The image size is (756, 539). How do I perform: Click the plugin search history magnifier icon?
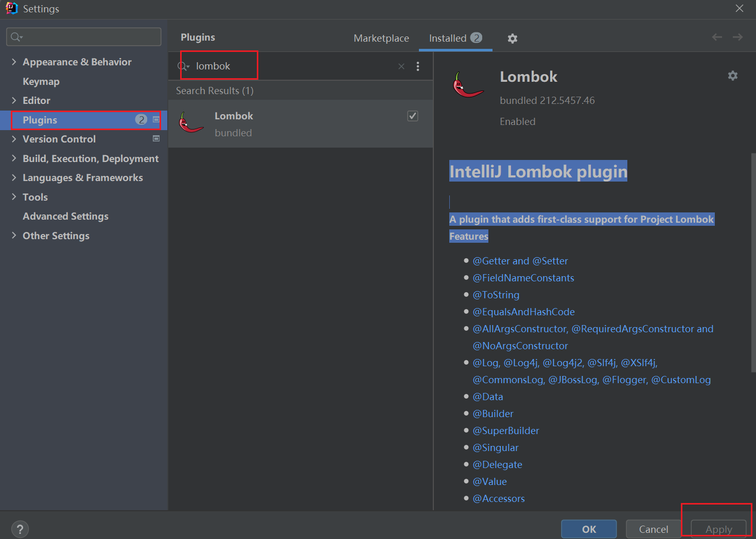183,66
